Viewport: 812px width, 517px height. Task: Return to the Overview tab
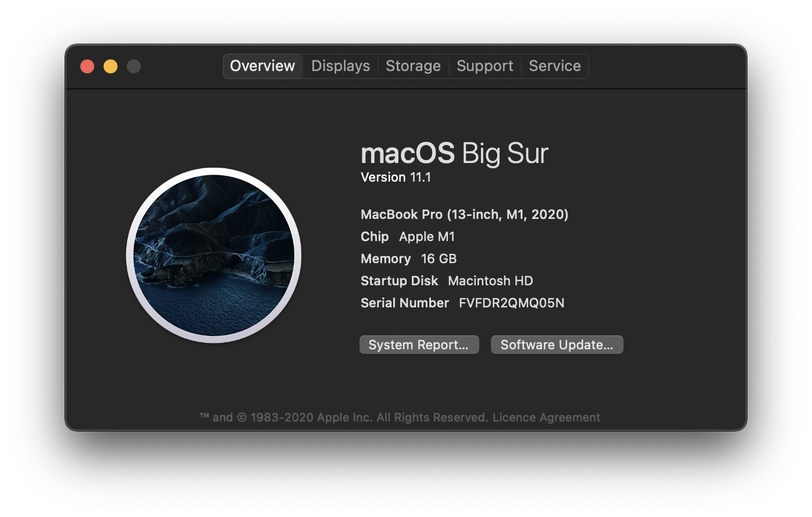(262, 66)
